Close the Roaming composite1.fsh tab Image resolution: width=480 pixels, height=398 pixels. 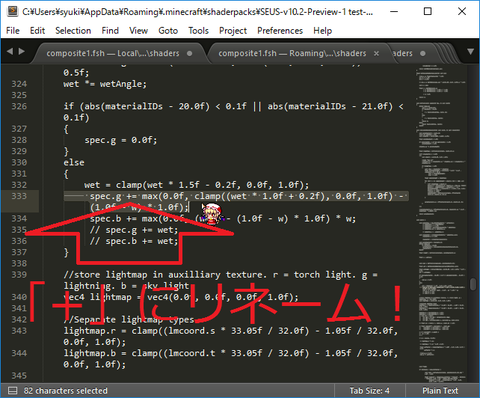pos(376,53)
